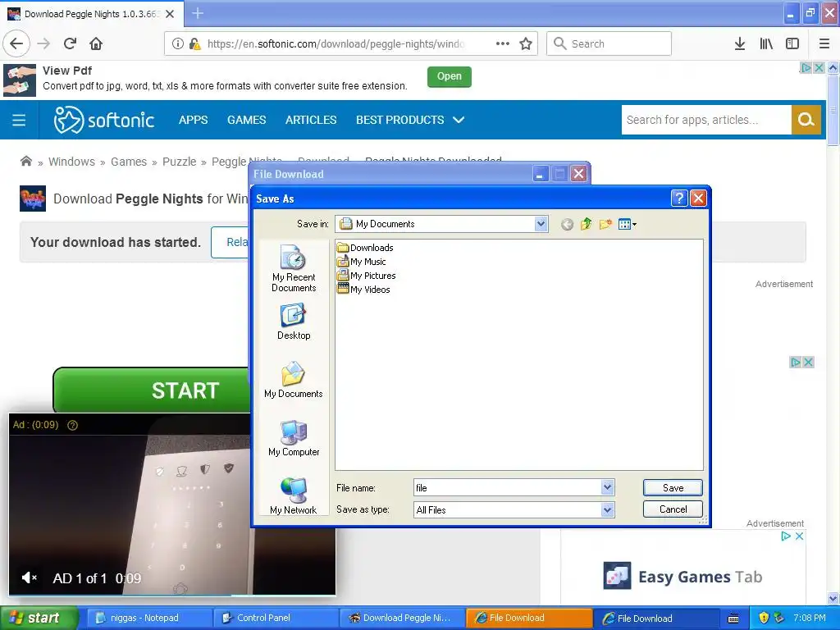Select Downloads folder in file list
840x630 pixels.
point(365,248)
